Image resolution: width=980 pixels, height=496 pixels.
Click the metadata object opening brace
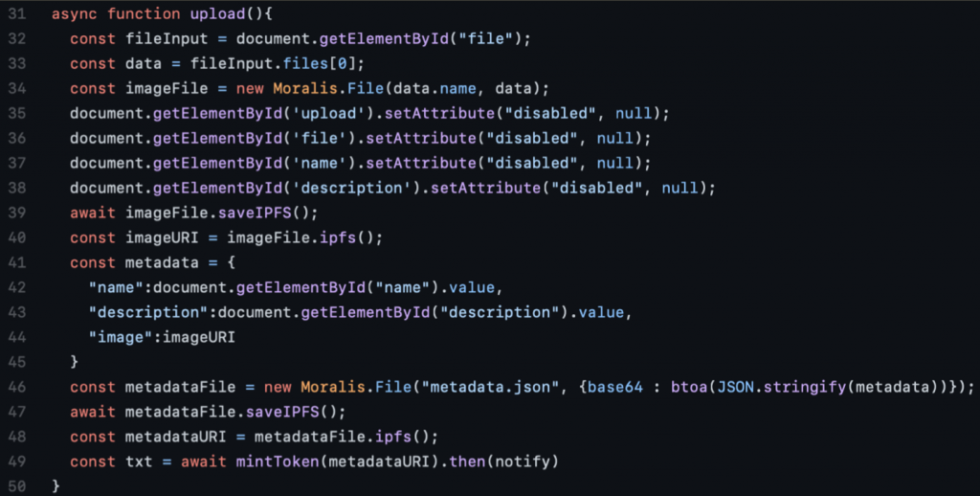point(232,262)
